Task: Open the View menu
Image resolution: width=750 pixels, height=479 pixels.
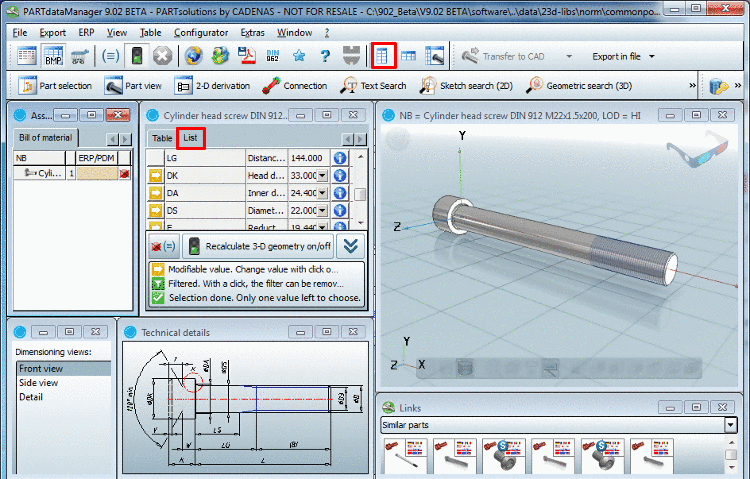Action: 117,33
